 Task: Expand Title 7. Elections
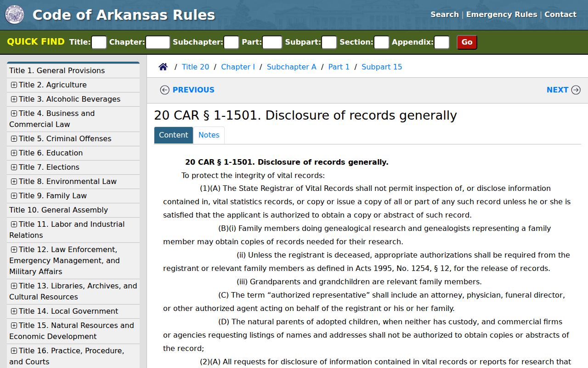pos(14,167)
